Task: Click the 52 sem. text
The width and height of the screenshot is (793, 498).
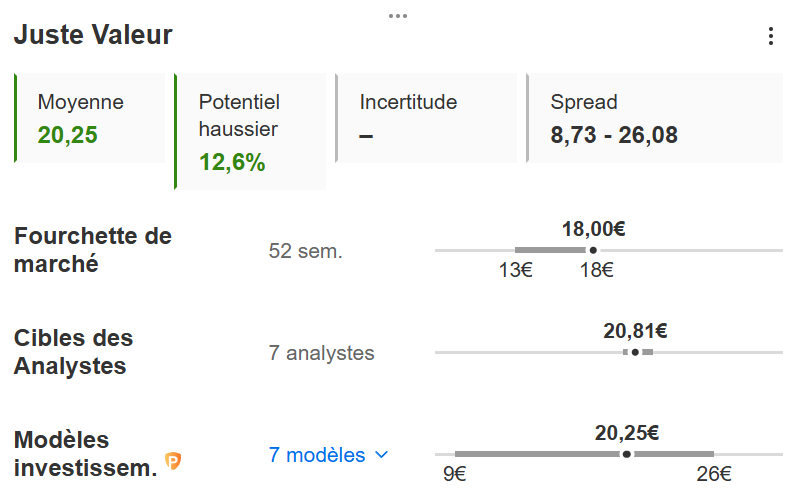Action: coord(306,251)
